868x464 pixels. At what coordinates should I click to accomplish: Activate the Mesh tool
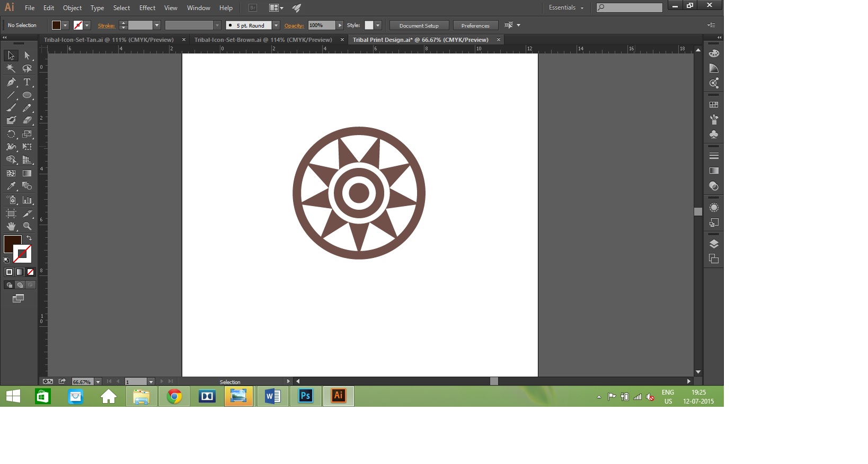click(x=11, y=173)
